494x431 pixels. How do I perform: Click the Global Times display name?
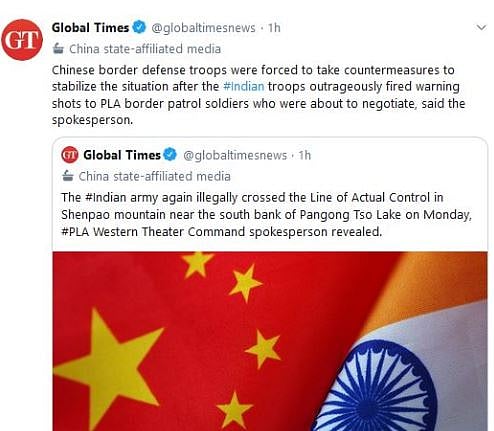coord(90,28)
